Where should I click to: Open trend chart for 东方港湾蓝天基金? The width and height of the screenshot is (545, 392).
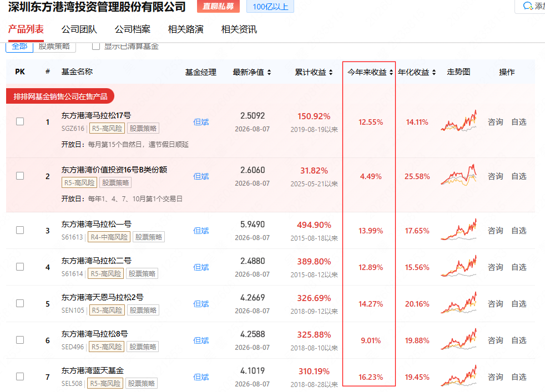tap(458, 376)
